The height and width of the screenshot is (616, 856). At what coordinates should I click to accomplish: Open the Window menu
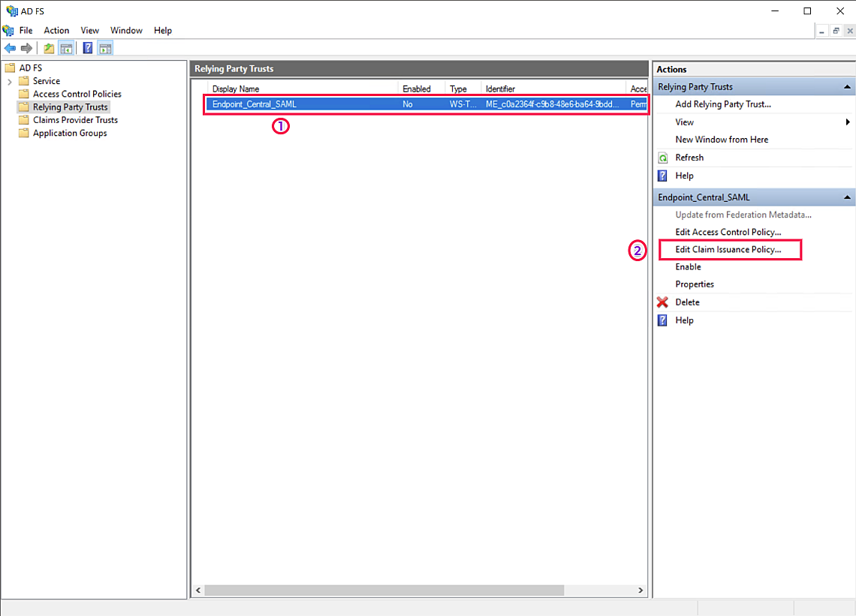126,31
